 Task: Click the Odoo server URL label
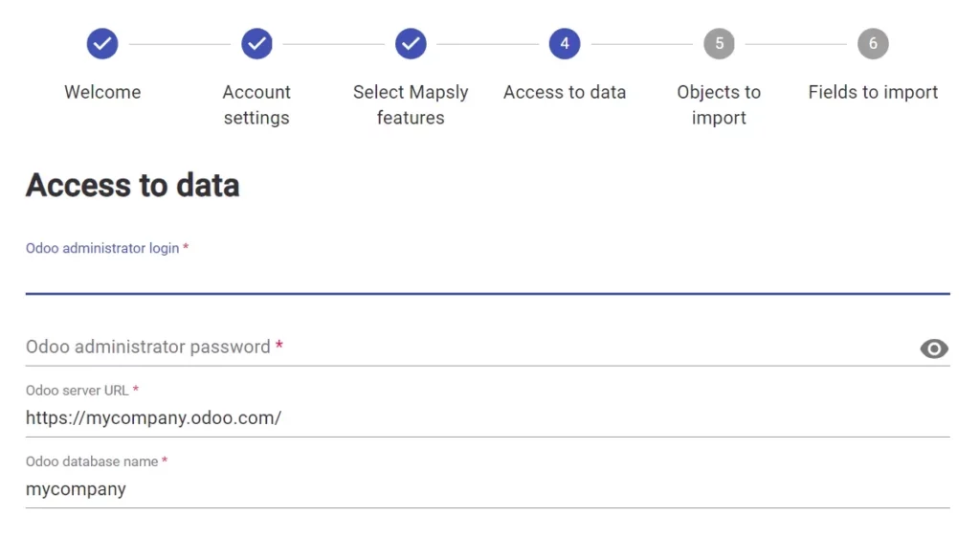[x=77, y=391]
